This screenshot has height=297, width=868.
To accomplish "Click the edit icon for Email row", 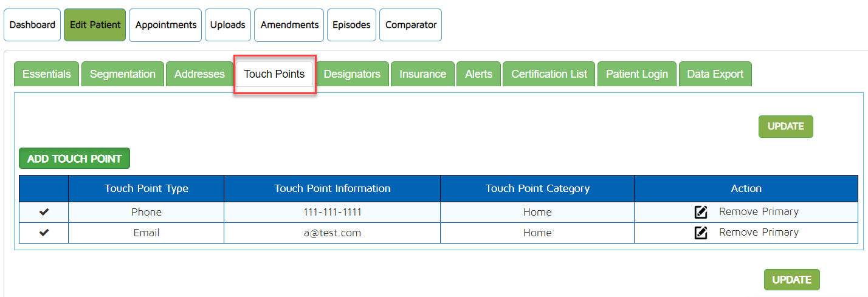I will coord(700,233).
